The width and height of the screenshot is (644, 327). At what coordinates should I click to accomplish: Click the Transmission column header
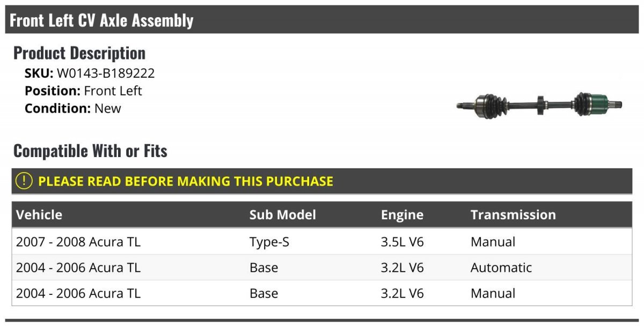pos(513,215)
